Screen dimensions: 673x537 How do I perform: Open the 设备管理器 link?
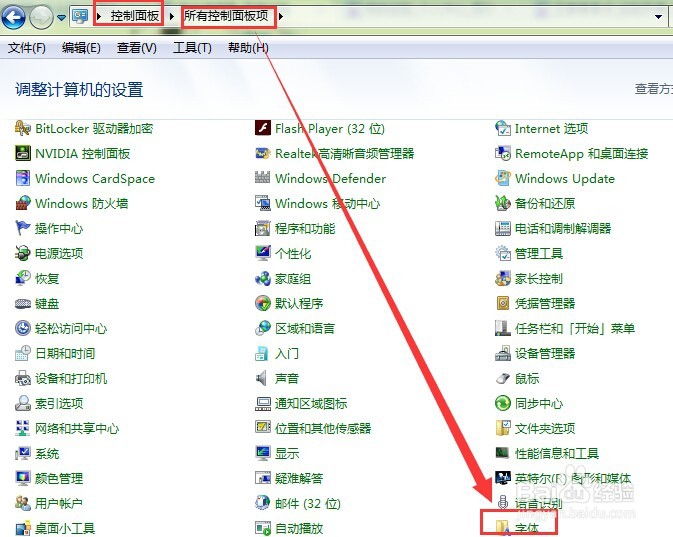[545, 353]
